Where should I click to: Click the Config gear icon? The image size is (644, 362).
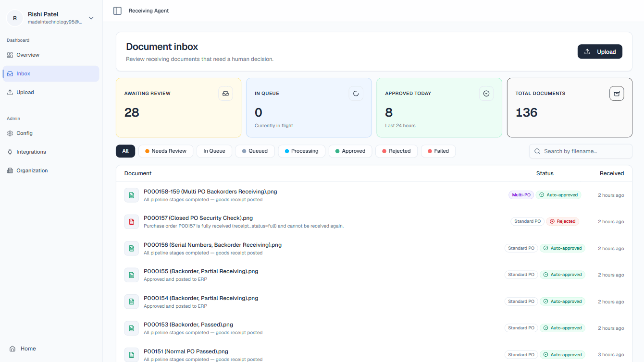10,133
